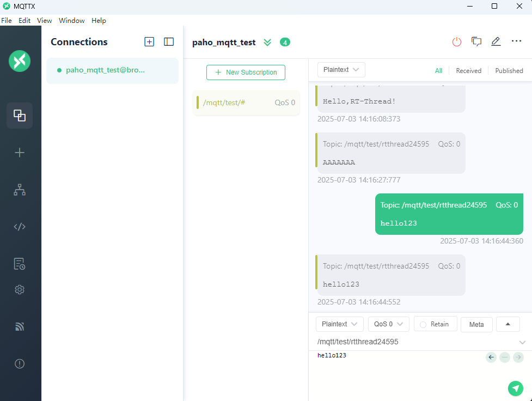Open the Log page in sidebar

point(20,264)
